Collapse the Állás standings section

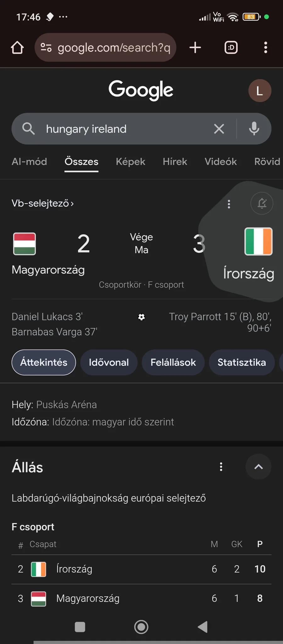tap(258, 467)
